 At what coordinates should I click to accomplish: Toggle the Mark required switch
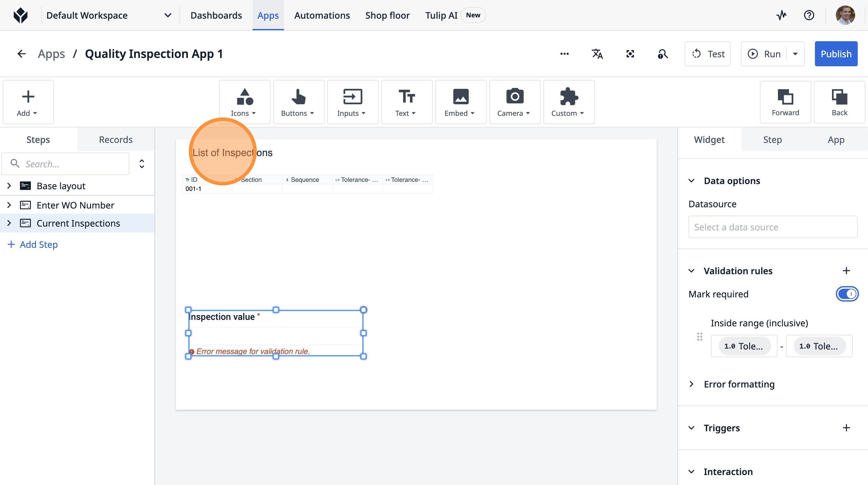pyautogui.click(x=847, y=294)
